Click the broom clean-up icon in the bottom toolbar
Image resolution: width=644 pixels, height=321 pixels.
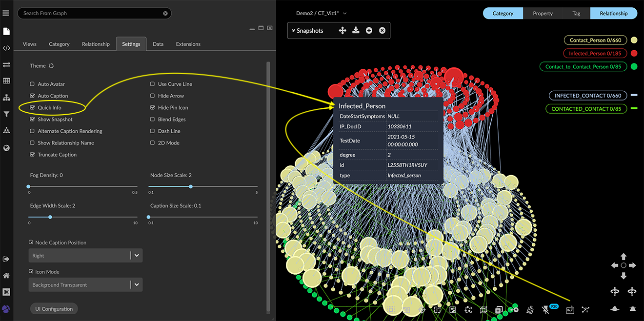click(x=530, y=309)
